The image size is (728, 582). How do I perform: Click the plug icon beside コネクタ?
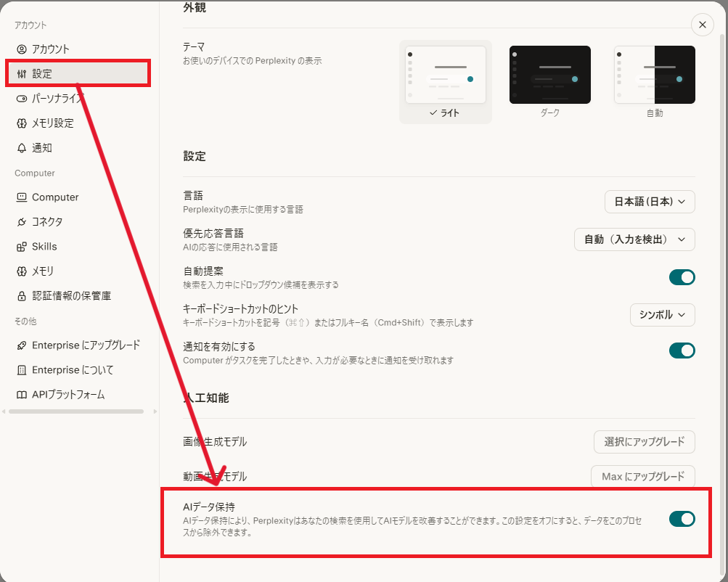[21, 222]
